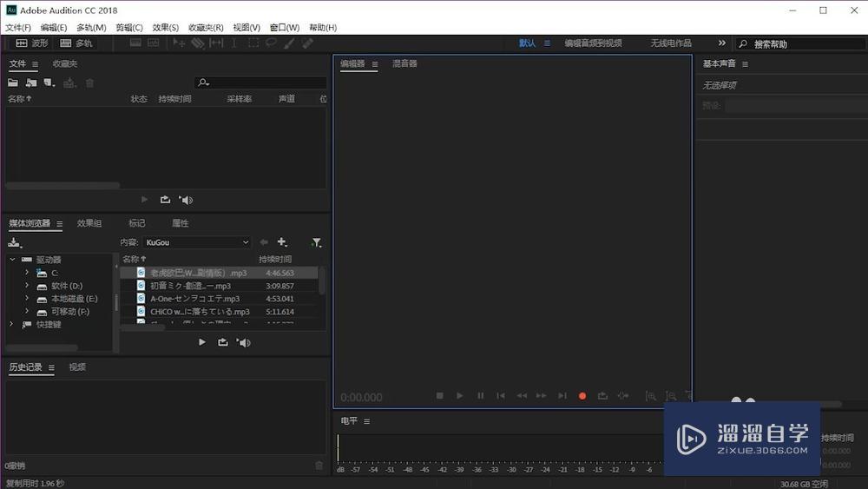Select the Razor tool in toolbar
Screen dimensions: 868x489
point(198,43)
